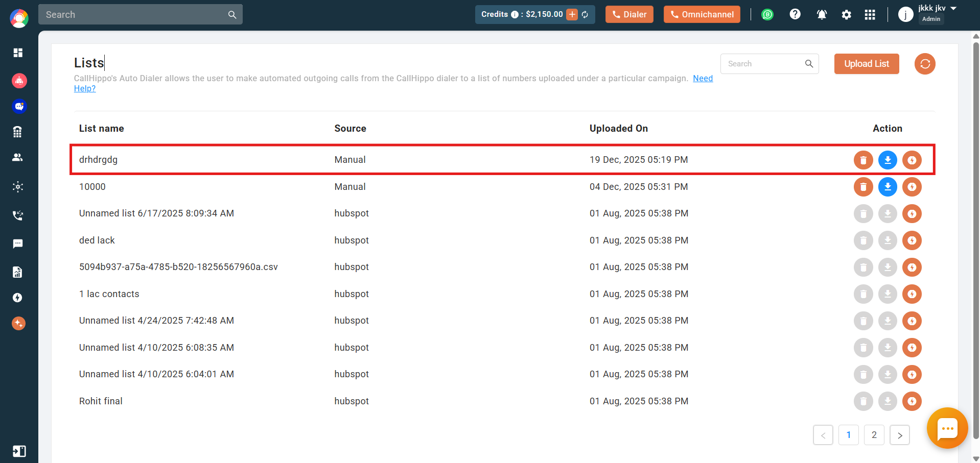Select 'Rohit final' list name
The image size is (980, 463).
pyautogui.click(x=101, y=401)
